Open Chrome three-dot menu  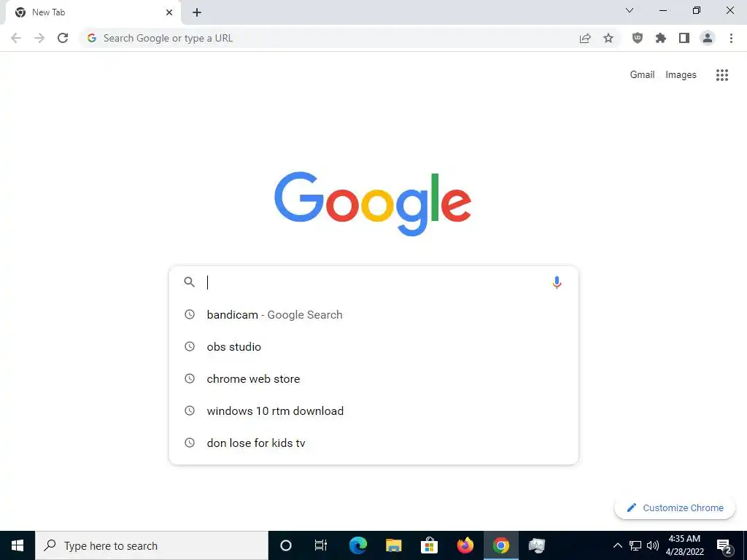click(x=731, y=38)
